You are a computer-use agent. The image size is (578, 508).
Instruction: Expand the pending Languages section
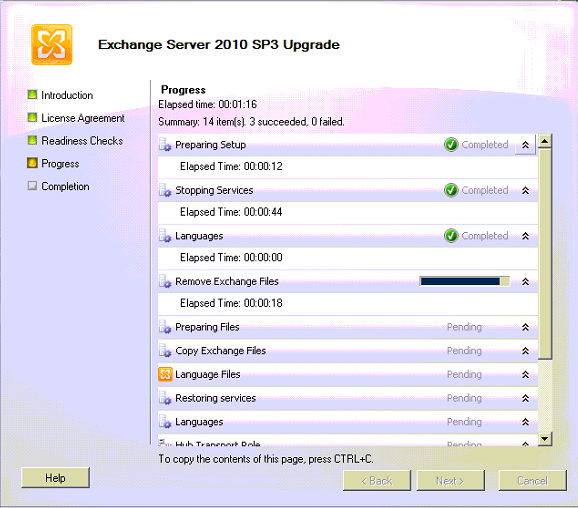[x=525, y=422]
